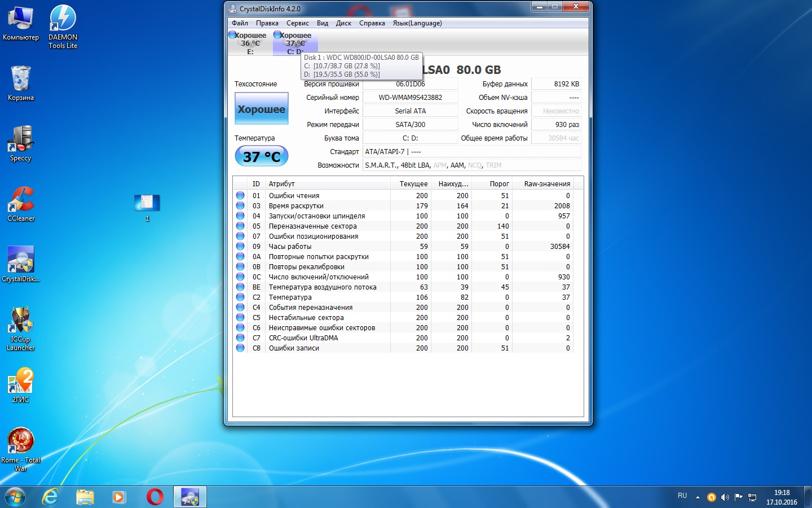Click status circle for Ошибки чтения row
The width and height of the screenshot is (812, 508).
click(x=240, y=196)
